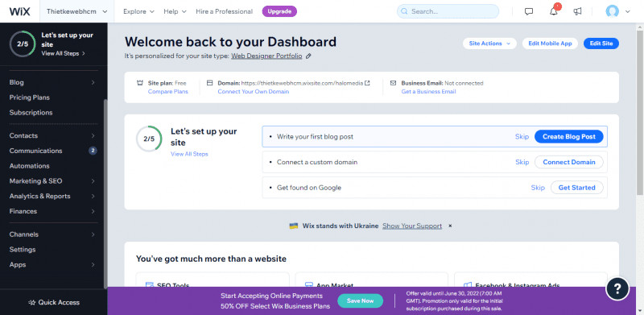The width and height of the screenshot is (644, 315).
Task: Click View All Steps in setup card
Action: click(x=189, y=154)
